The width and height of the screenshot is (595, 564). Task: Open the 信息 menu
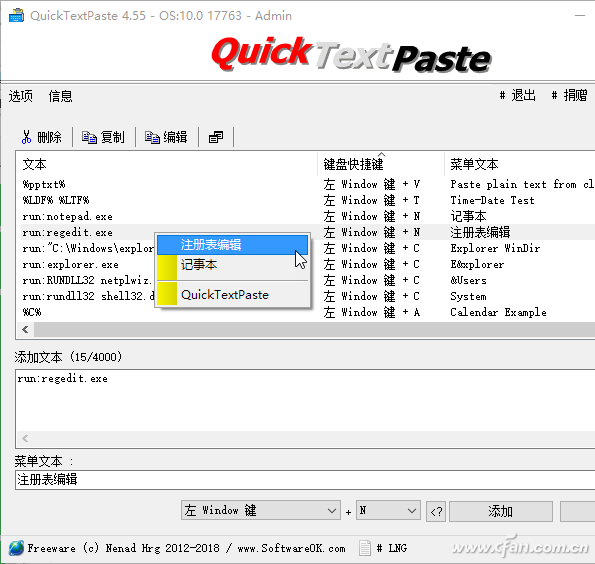[60, 96]
